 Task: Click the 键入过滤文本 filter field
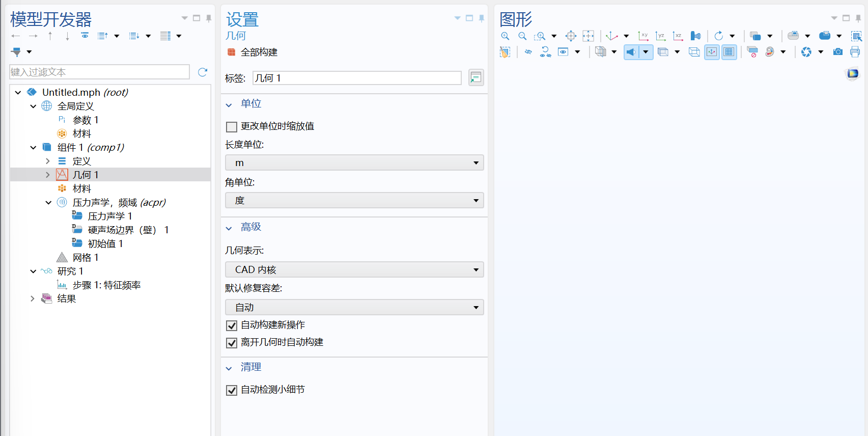(x=100, y=72)
